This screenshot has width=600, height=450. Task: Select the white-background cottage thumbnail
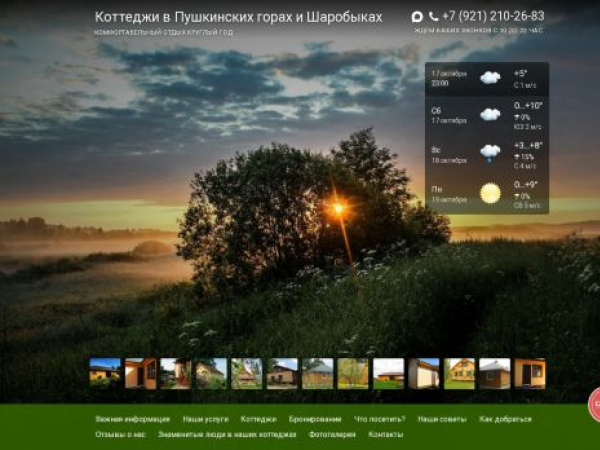coord(388,373)
